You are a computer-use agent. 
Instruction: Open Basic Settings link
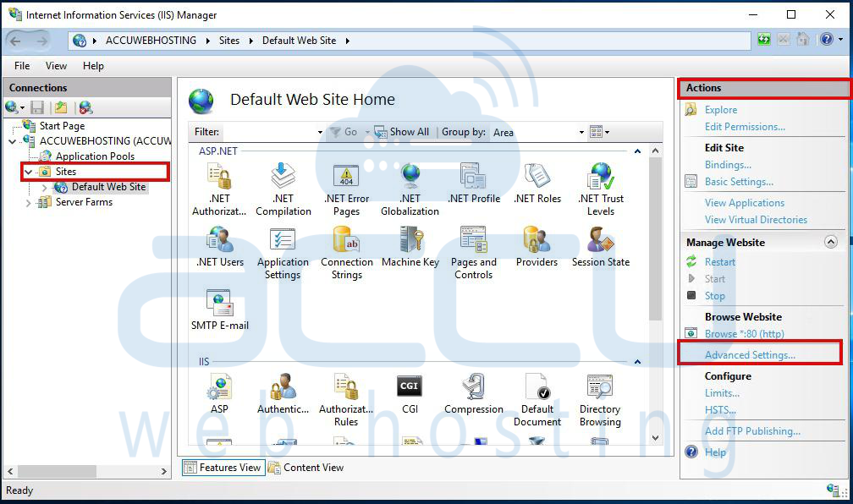click(x=739, y=182)
